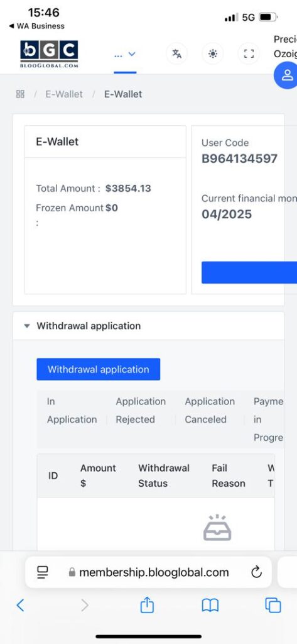Open the Safari tabs overview icon
The height and width of the screenshot is (644, 297).
(x=273, y=606)
